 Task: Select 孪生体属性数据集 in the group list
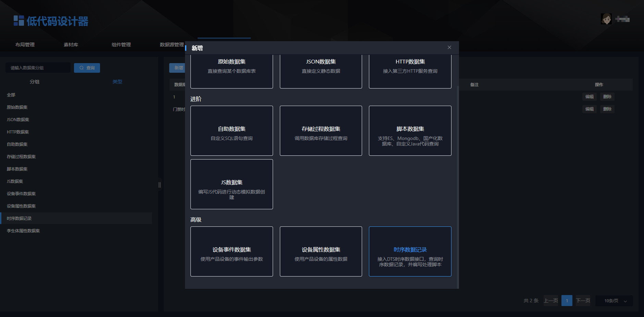[76, 231]
